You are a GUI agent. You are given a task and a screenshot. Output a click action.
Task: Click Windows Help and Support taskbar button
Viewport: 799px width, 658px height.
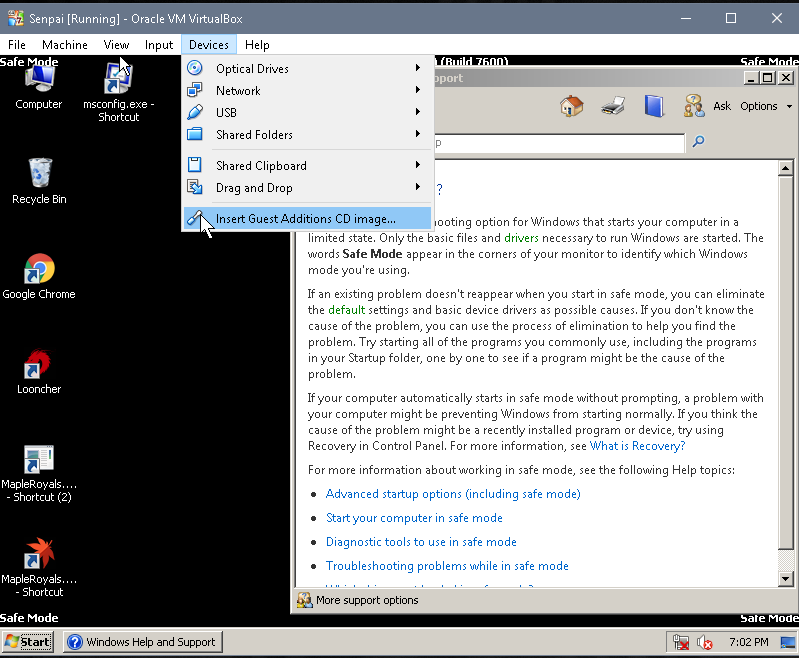pyautogui.click(x=143, y=642)
